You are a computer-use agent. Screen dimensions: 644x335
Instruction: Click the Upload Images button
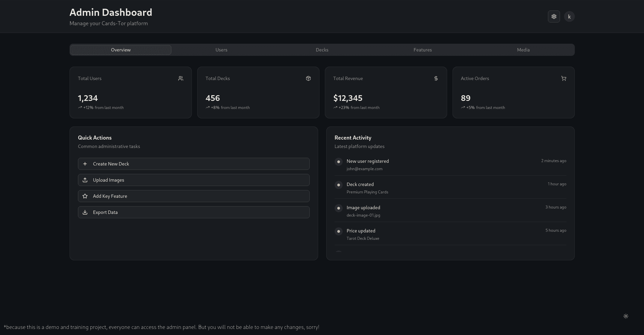click(x=194, y=180)
